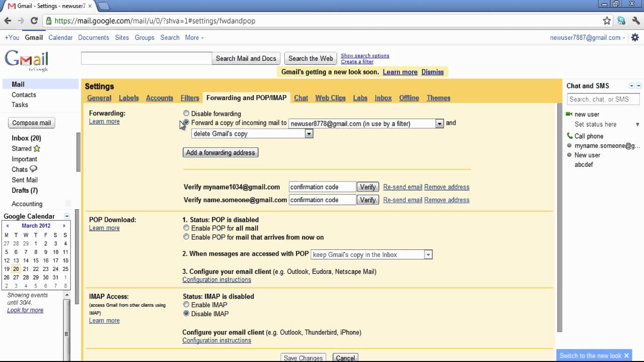Collapse the Chat and SMS minus icon
This screenshot has height=362, width=644.
639,86
